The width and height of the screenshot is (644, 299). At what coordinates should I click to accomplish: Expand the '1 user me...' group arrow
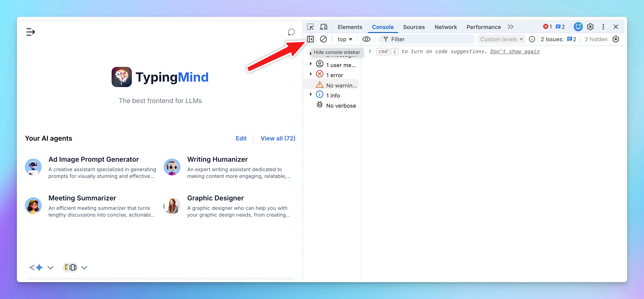tap(311, 64)
